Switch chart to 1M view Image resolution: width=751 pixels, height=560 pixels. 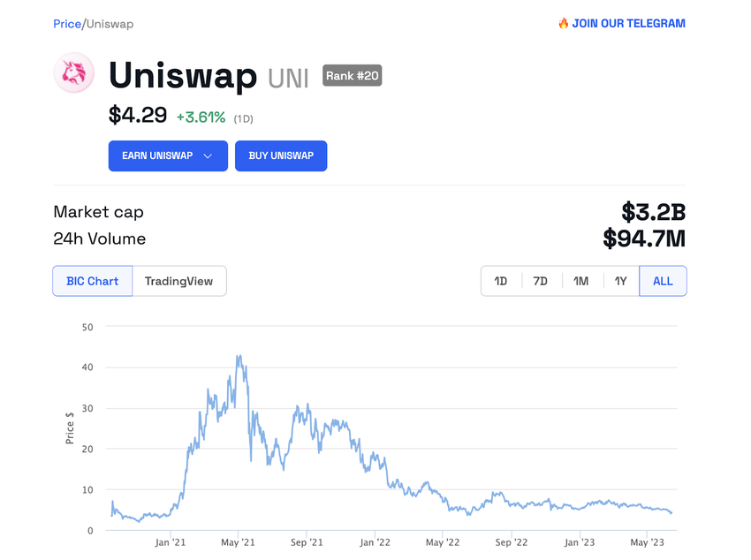pos(580,281)
